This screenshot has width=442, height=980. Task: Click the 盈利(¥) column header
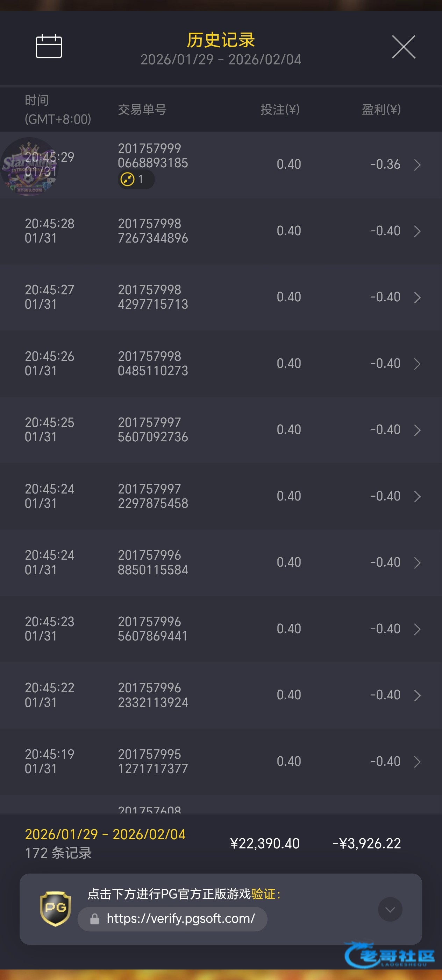coord(381,110)
